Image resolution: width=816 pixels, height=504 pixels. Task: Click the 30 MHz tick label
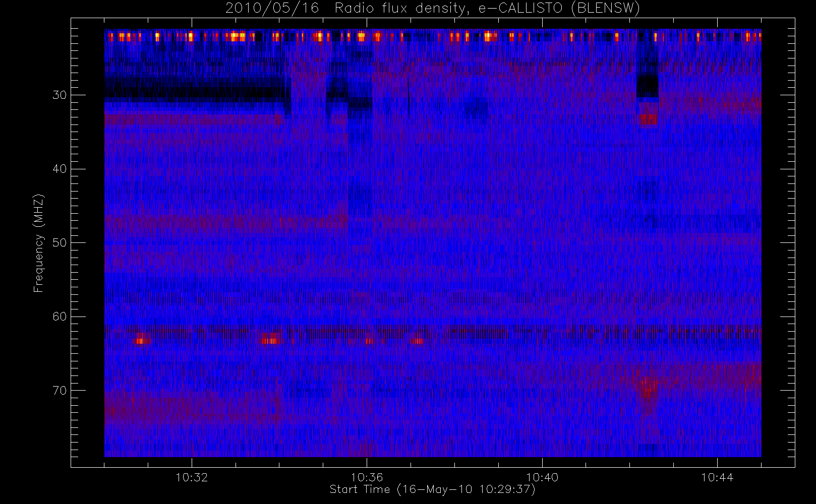click(60, 95)
